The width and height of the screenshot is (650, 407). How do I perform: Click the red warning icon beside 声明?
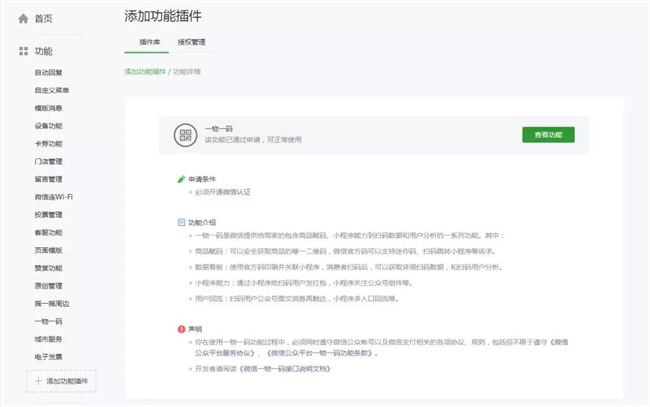[180, 326]
